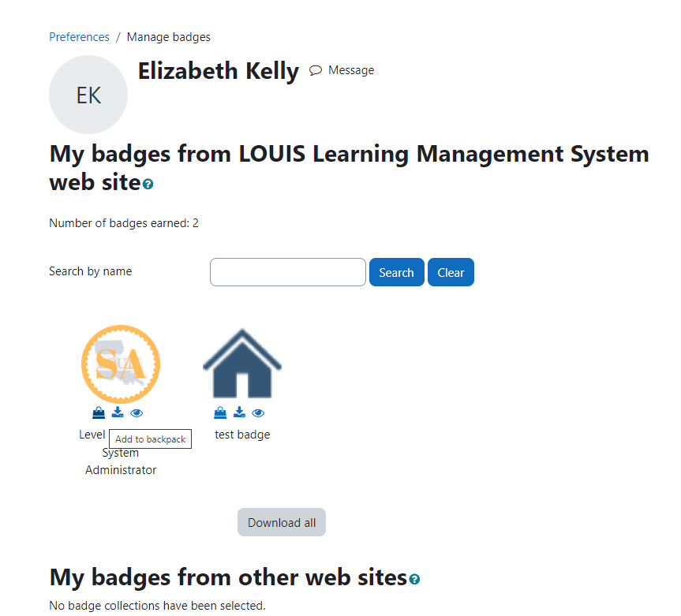Select the 'test badge' name label
681x616 pixels.
coord(242,435)
